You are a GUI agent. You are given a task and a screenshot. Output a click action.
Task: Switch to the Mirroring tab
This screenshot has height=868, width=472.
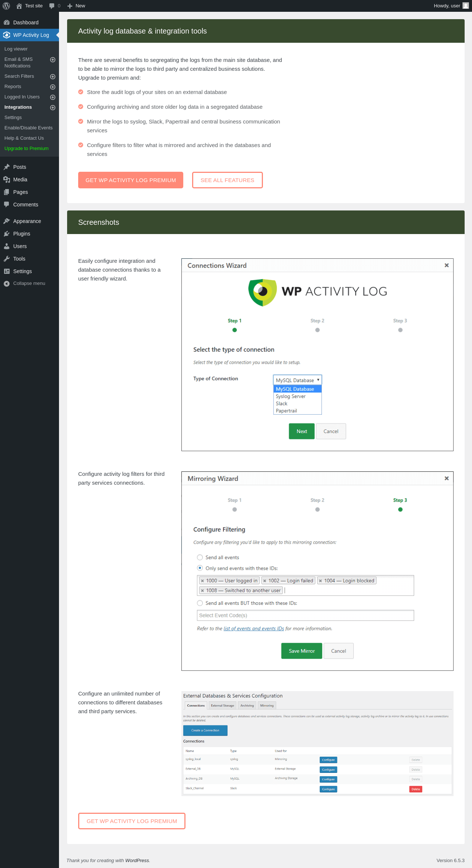[x=267, y=705]
